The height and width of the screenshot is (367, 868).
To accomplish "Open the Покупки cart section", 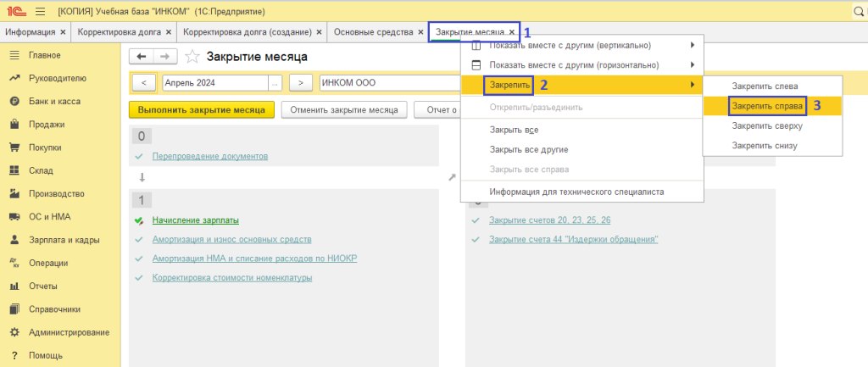I will (44, 147).
